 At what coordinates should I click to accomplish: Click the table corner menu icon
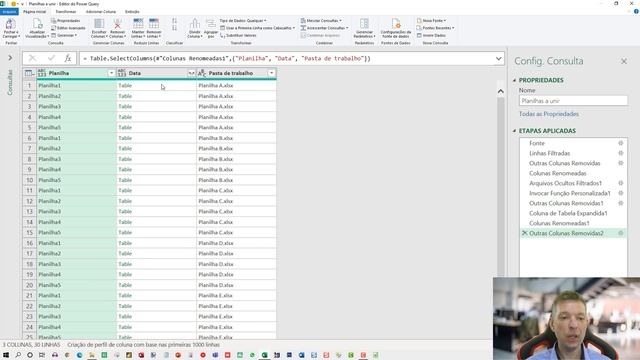pos(29,73)
